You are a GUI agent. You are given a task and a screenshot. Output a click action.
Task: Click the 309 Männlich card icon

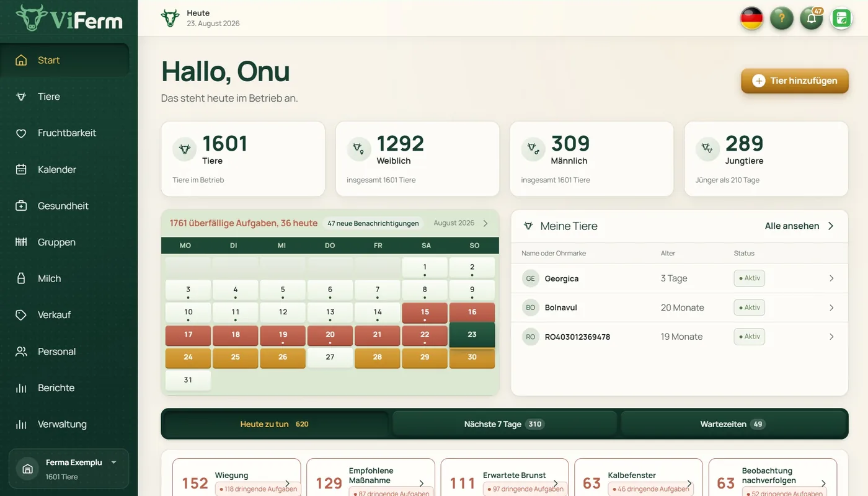click(533, 149)
